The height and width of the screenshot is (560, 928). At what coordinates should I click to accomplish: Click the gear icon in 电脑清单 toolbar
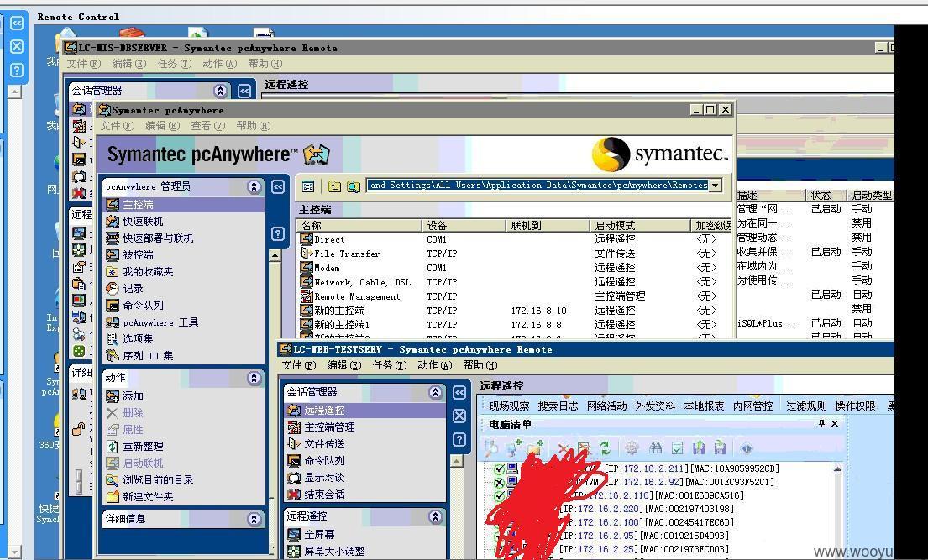pos(632,448)
